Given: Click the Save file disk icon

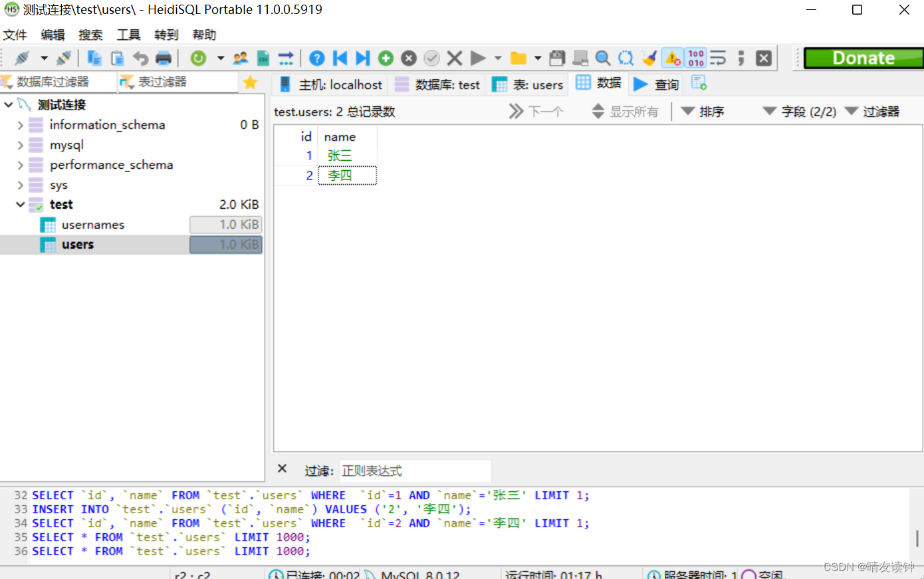Looking at the screenshot, I should click(556, 58).
